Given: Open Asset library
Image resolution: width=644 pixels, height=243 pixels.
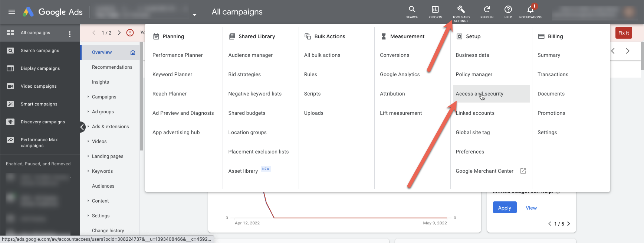Looking at the screenshot, I should click(x=243, y=171).
